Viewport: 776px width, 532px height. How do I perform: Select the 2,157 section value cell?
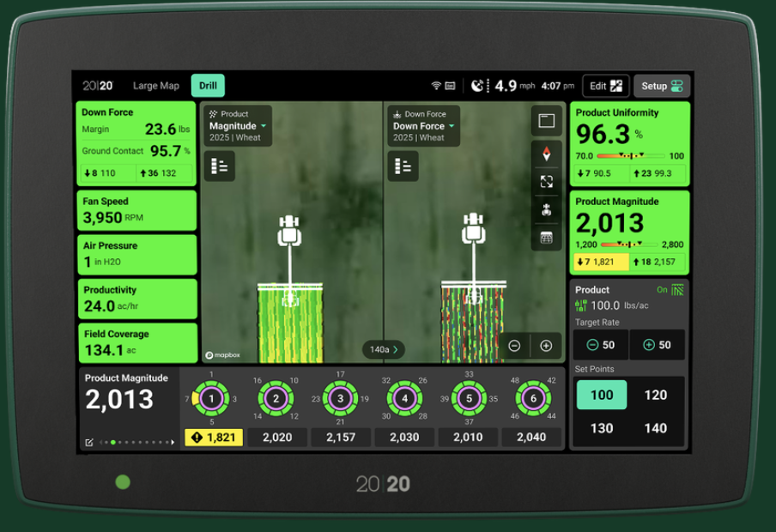click(341, 438)
